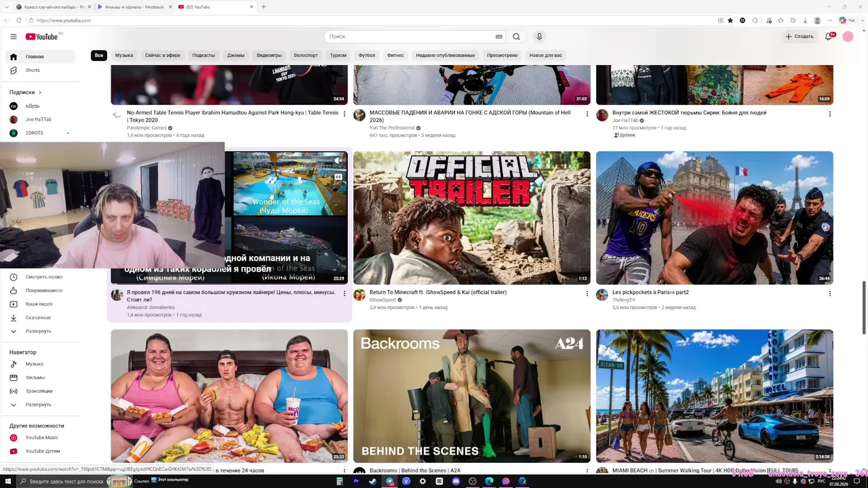The image size is (868, 488).
Task: Select the Сейчас в эфире chip
Action: point(163,56)
